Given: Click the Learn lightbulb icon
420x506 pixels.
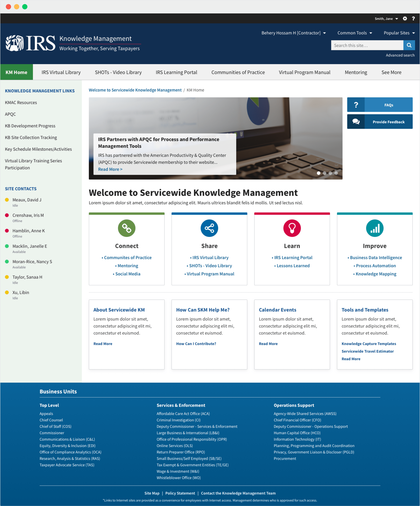Looking at the screenshot, I should (x=292, y=228).
